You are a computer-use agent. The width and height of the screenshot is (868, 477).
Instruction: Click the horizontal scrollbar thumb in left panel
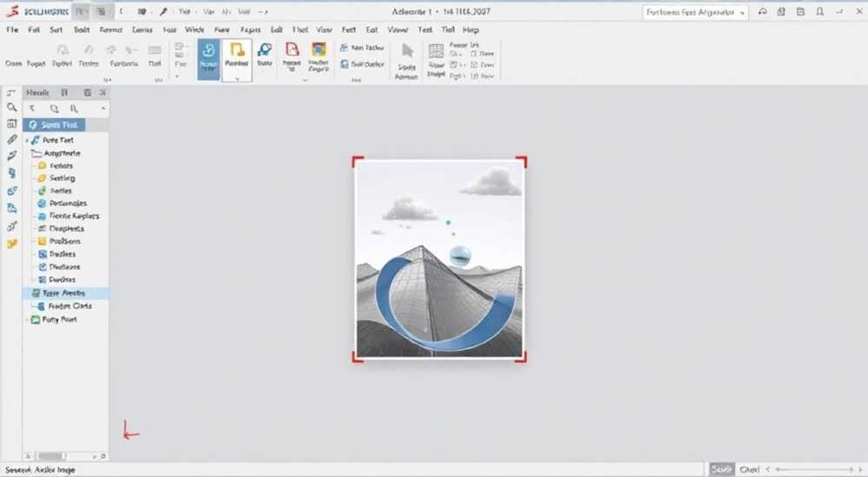pos(51,456)
